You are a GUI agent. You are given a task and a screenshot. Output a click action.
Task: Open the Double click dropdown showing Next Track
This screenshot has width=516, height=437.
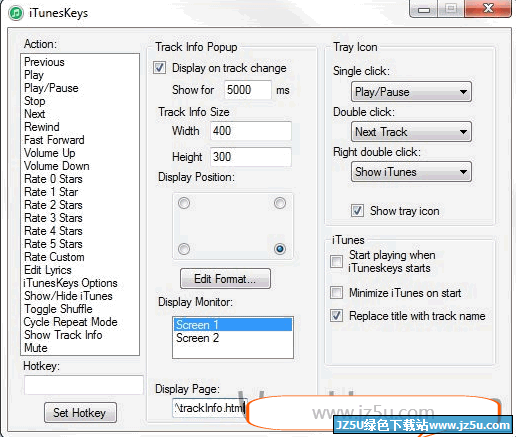411,132
